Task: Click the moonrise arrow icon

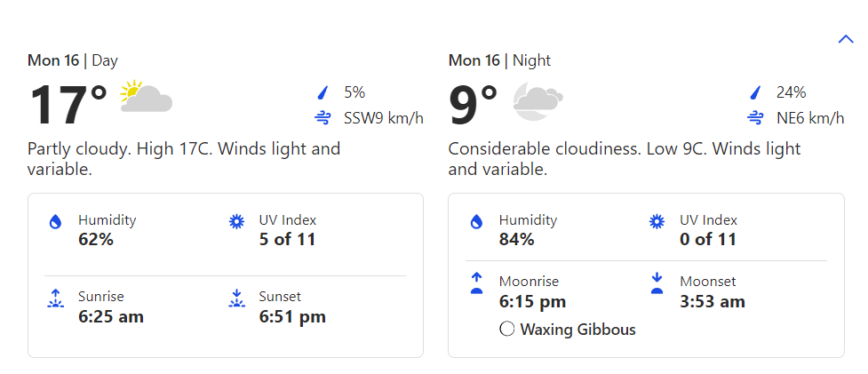Action: [x=476, y=282]
